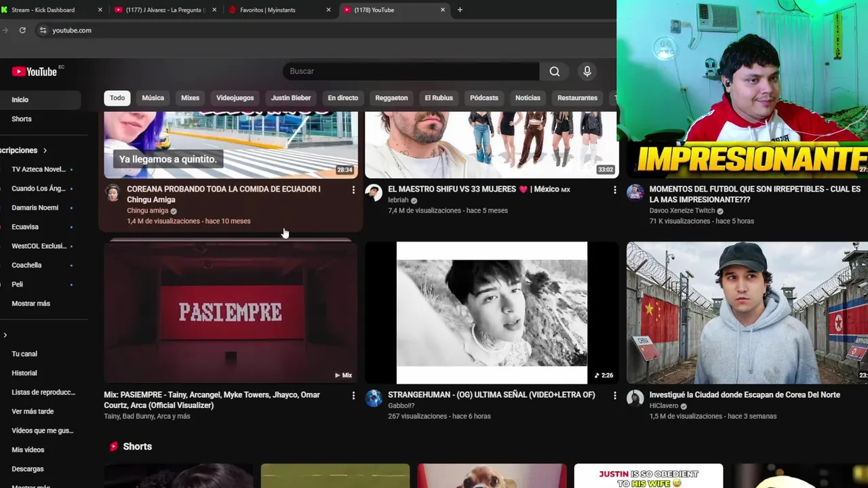Click the YouTube logo
The image size is (868, 488).
coord(34,72)
